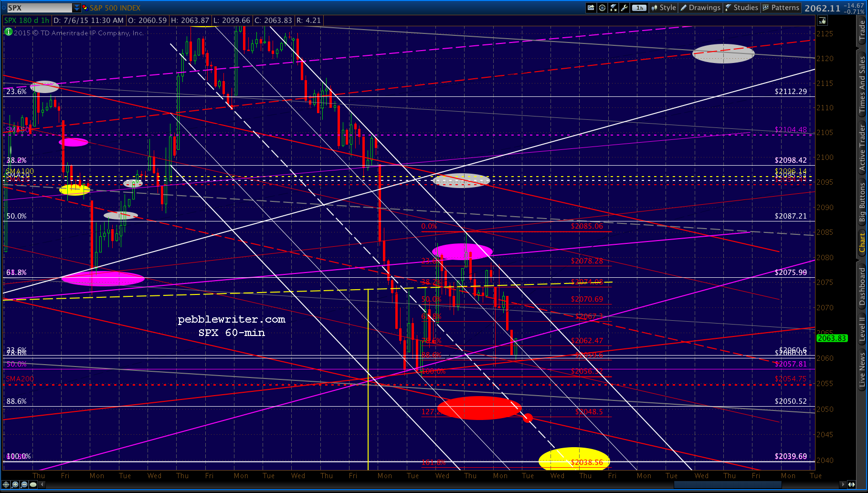Click the green info icon
This screenshot has width=868, height=493.
(8, 32)
